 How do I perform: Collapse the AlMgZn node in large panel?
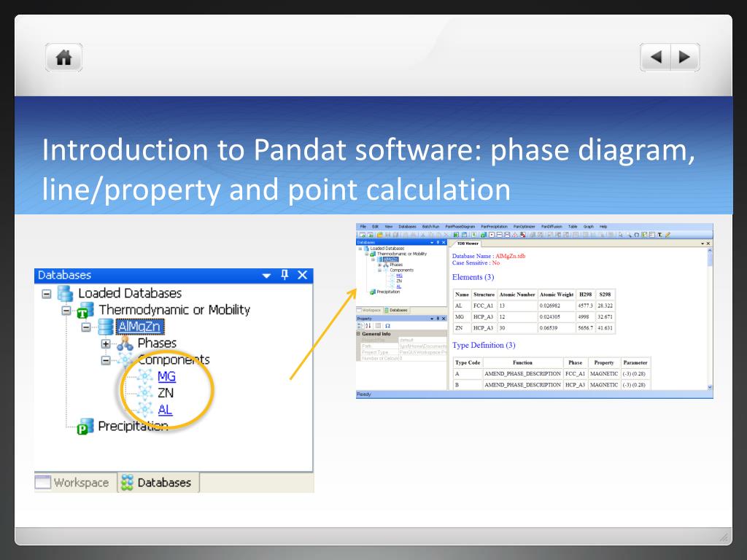point(86,327)
